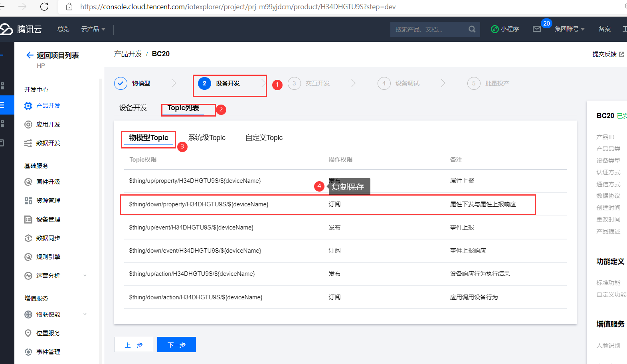Click 产品开发 in the breadcrumb

(x=128, y=54)
